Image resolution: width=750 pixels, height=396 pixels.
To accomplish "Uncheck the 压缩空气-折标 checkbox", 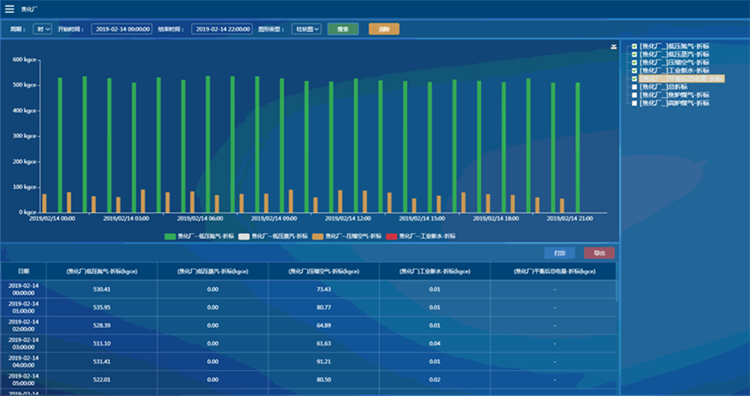I will point(634,63).
